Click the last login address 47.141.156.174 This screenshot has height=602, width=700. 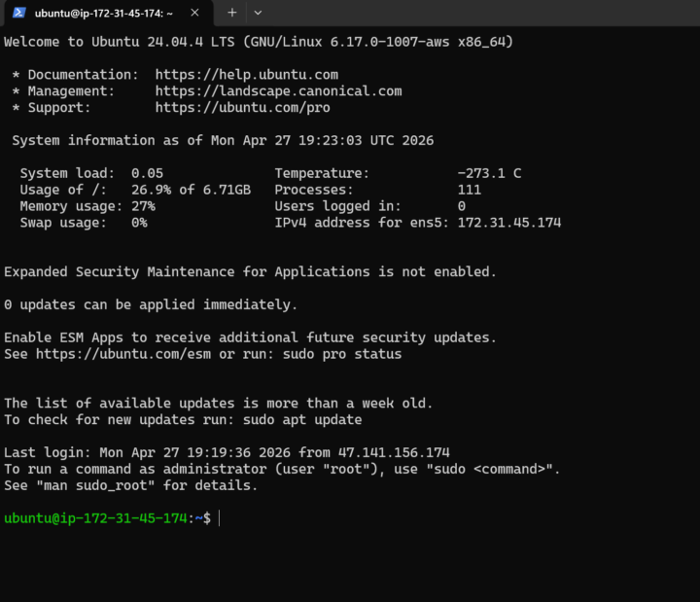[x=394, y=453]
